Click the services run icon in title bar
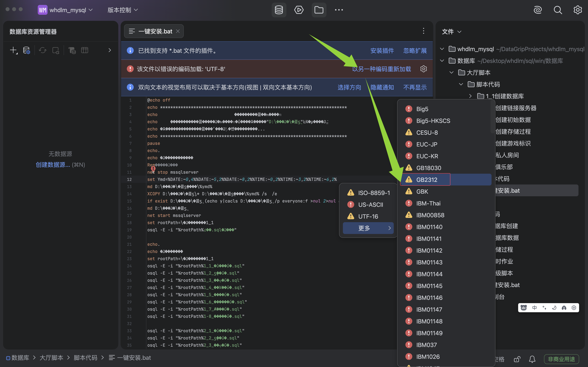The image size is (588, 367). tap(299, 10)
